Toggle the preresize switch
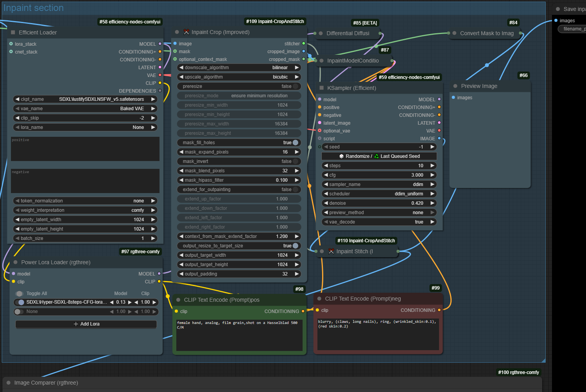This screenshot has width=586, height=392. (296, 86)
